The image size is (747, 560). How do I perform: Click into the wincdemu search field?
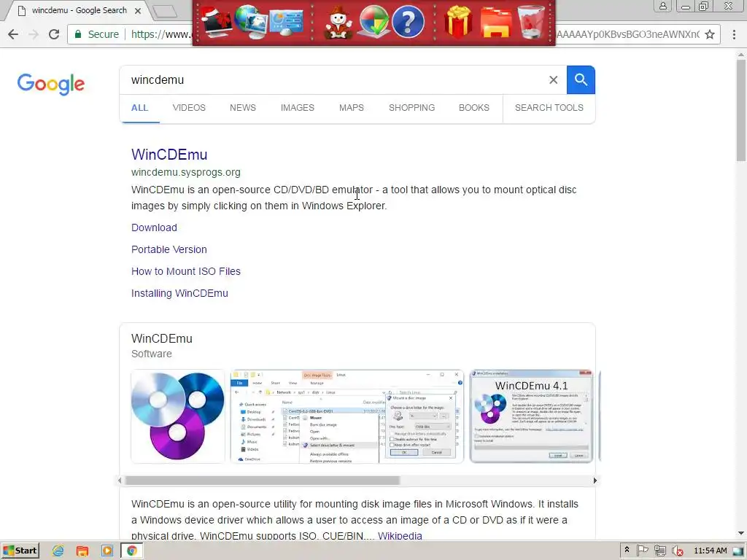[333, 80]
